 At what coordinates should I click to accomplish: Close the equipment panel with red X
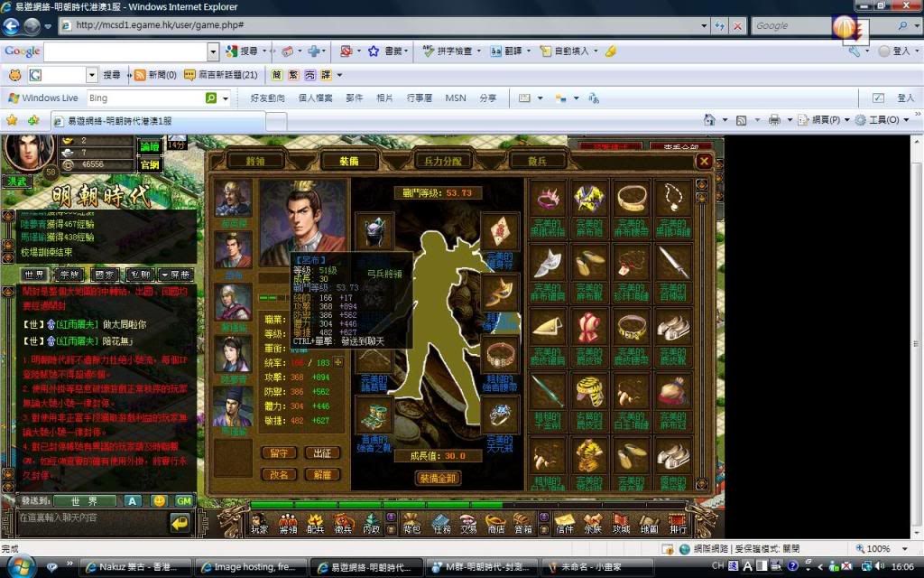(704, 161)
